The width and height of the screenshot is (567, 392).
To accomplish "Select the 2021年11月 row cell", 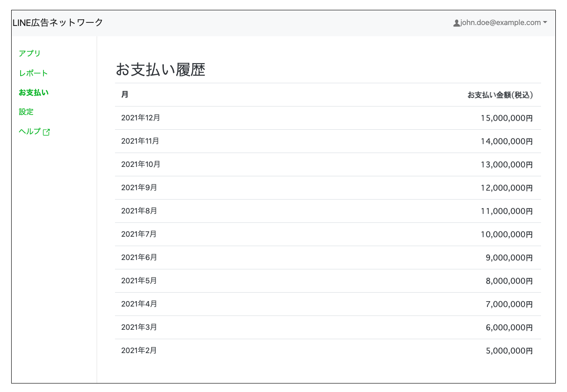I will 140,141.
